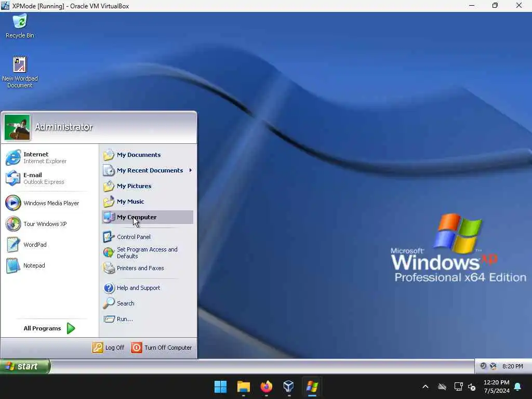The image size is (532, 399).
Task: Expand the All Programs green arrow
Action: point(71,328)
